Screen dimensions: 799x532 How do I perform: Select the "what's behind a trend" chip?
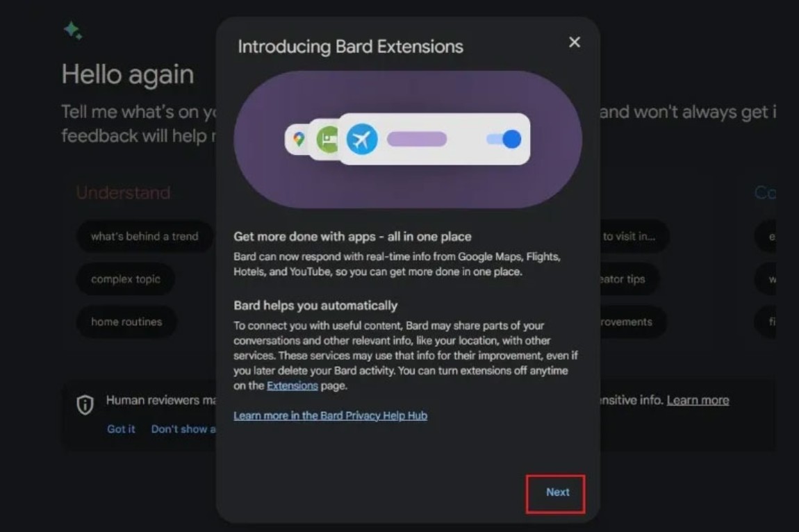pos(145,236)
